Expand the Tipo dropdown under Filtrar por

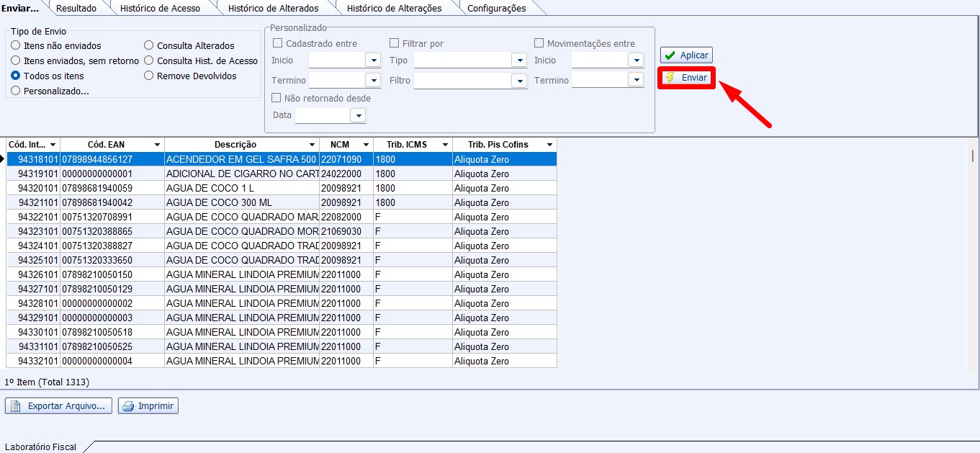[519, 60]
